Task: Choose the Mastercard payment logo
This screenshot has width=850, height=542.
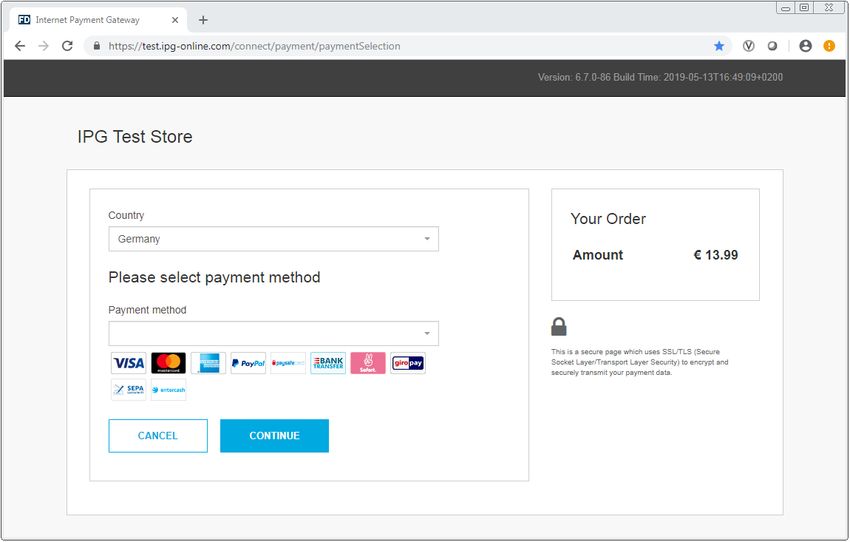Action: point(169,363)
